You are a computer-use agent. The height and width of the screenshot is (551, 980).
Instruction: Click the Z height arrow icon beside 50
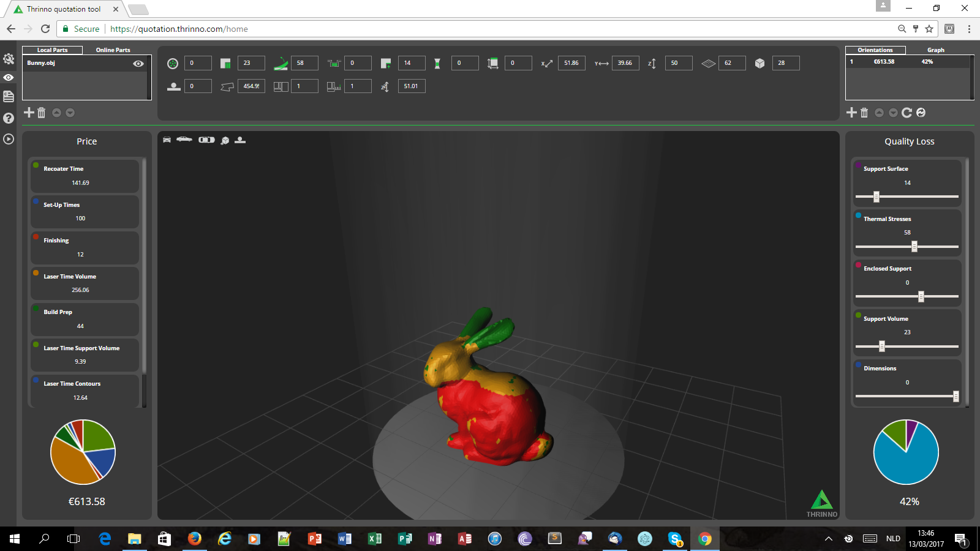(652, 64)
